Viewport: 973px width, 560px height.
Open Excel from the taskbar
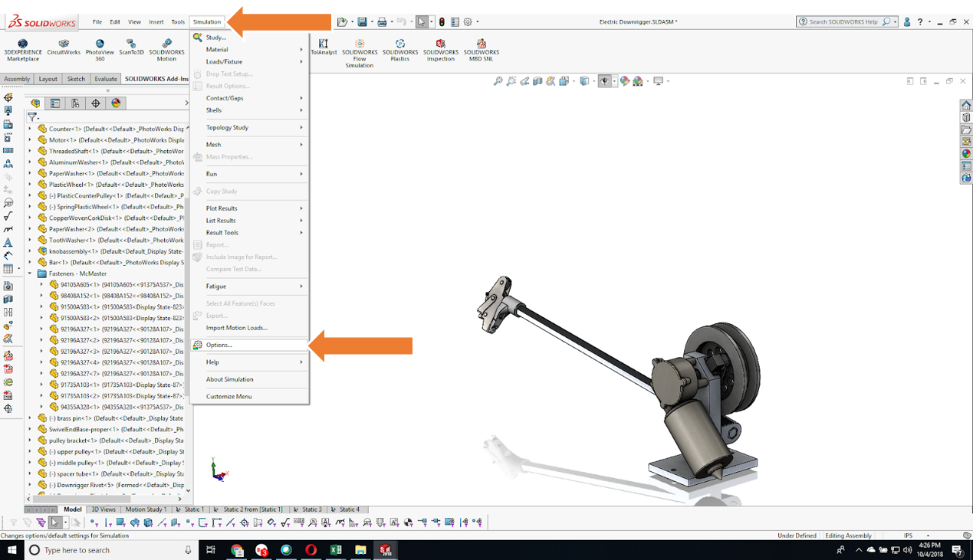pyautogui.click(x=336, y=550)
